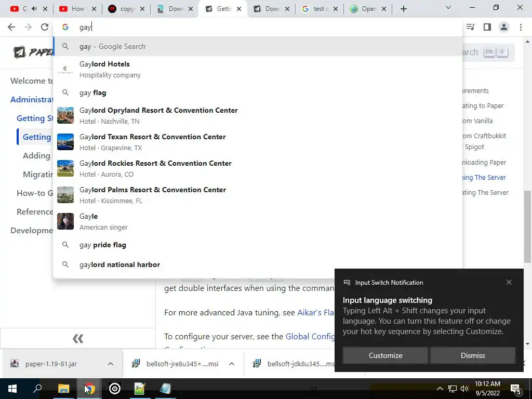This screenshot has width=532, height=399.
Task: Choose Gaylord Opryland Resort suggestion
Action: 258,116
